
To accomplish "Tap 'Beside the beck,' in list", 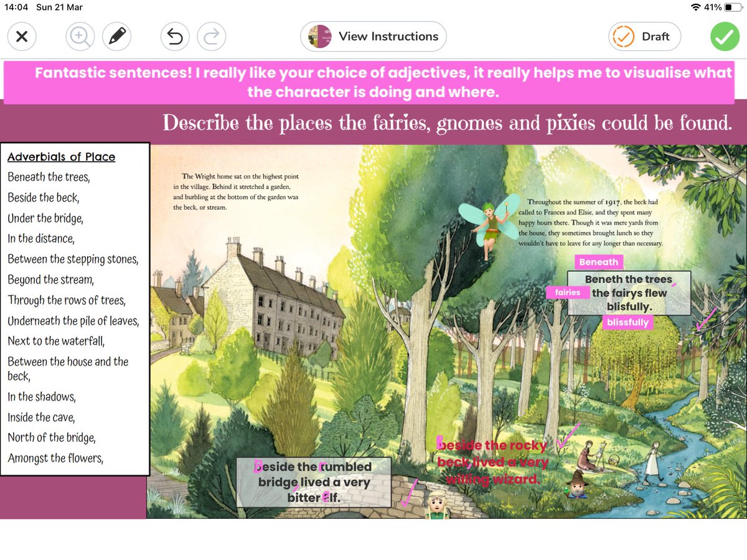I will tap(43, 197).
